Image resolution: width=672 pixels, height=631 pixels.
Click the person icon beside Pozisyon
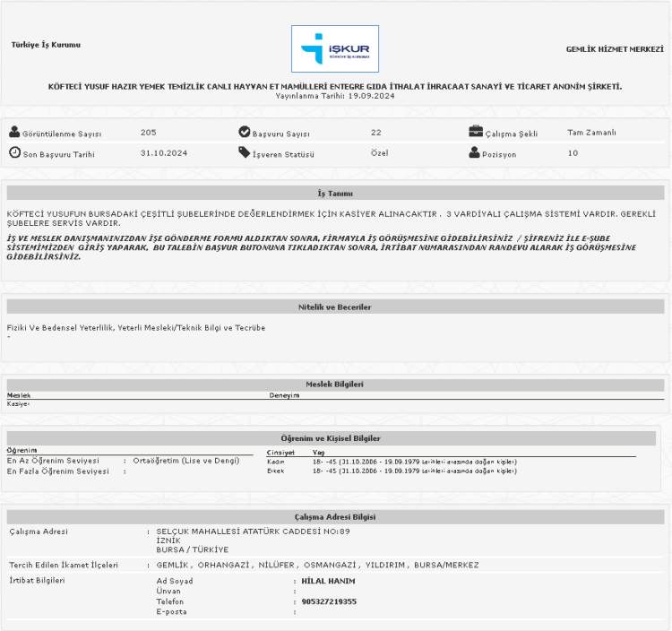(476, 152)
